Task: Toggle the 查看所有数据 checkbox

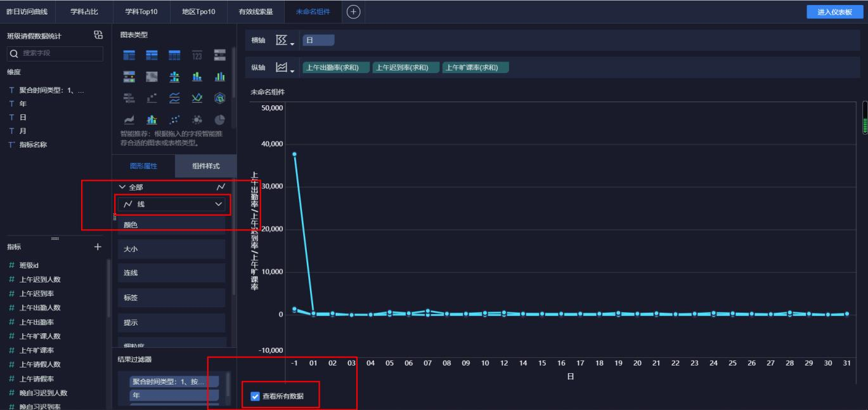Action: pos(256,397)
